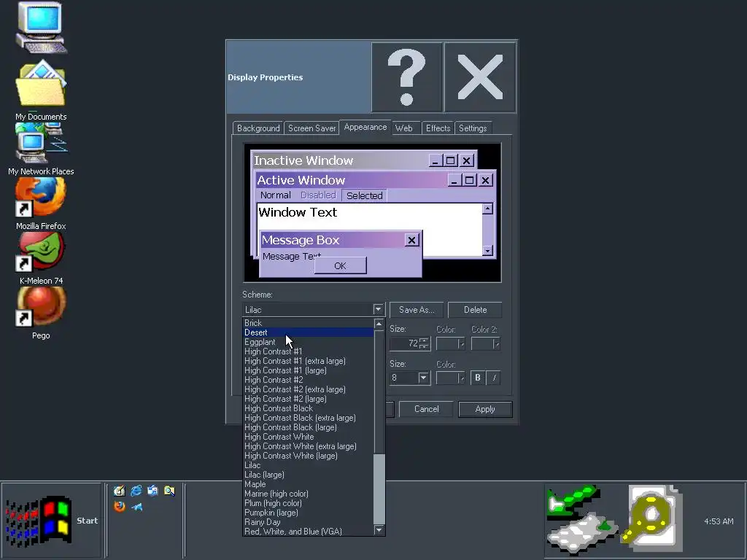Choose the Maple scheme

click(309, 484)
